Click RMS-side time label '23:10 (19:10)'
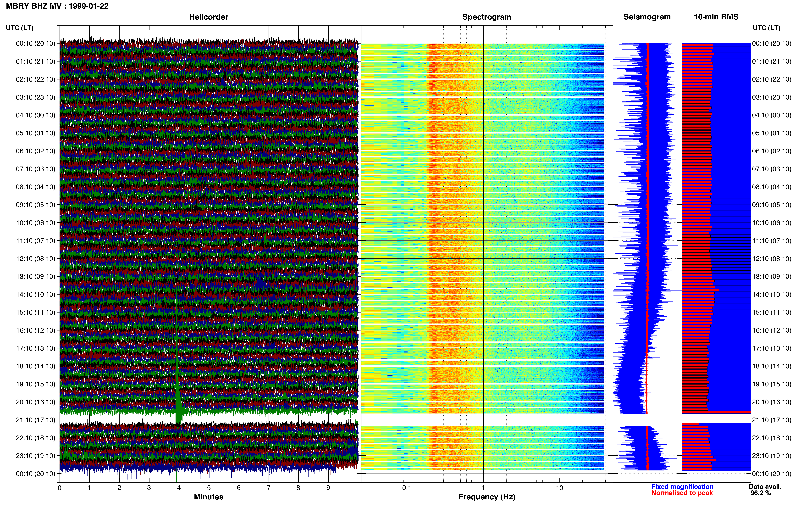The width and height of the screenshot is (812, 508). tap(772, 456)
